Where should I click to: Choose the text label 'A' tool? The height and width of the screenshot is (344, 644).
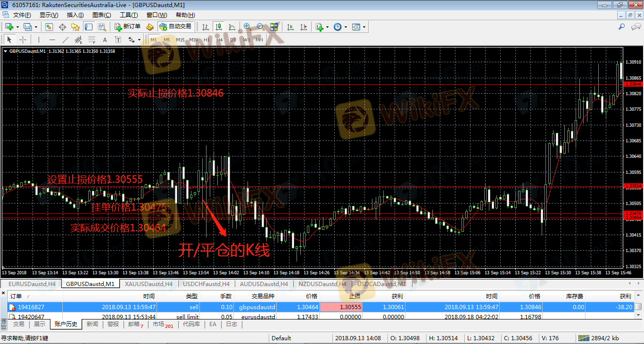tap(105, 40)
